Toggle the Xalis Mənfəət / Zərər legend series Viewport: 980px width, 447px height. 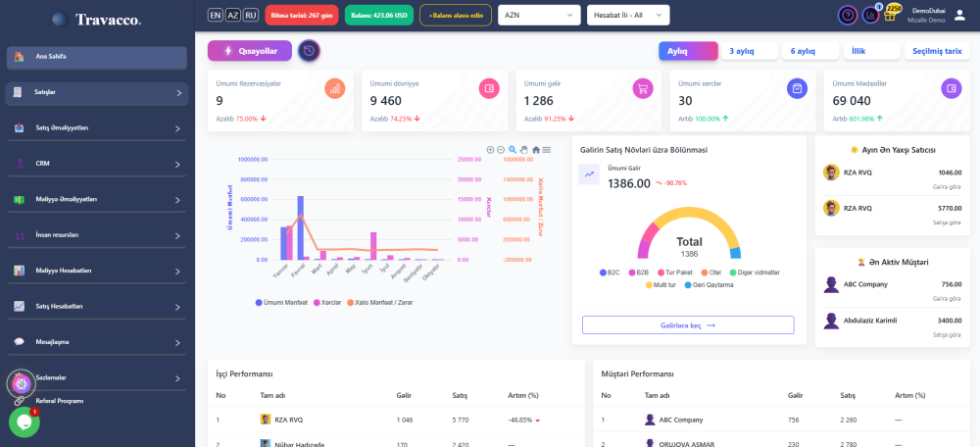click(380, 302)
